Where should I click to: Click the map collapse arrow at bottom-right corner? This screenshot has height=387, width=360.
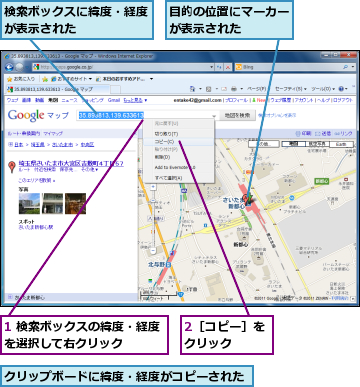[353, 299]
